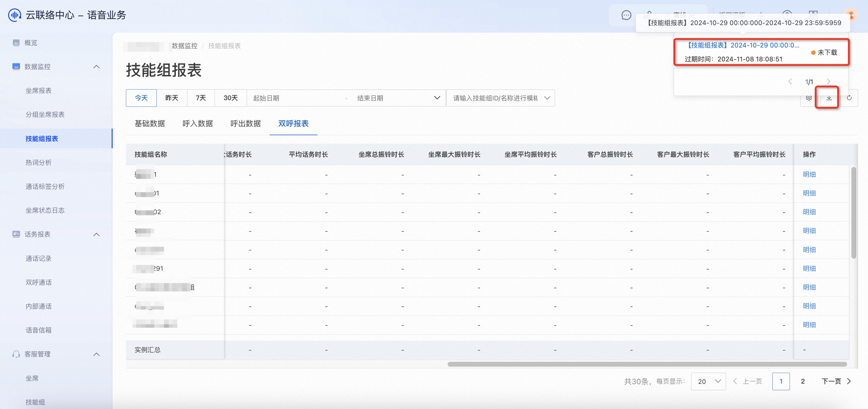This screenshot has width=868, height=409.
Task: Open 明细 for the row ending 291
Action: click(809, 269)
